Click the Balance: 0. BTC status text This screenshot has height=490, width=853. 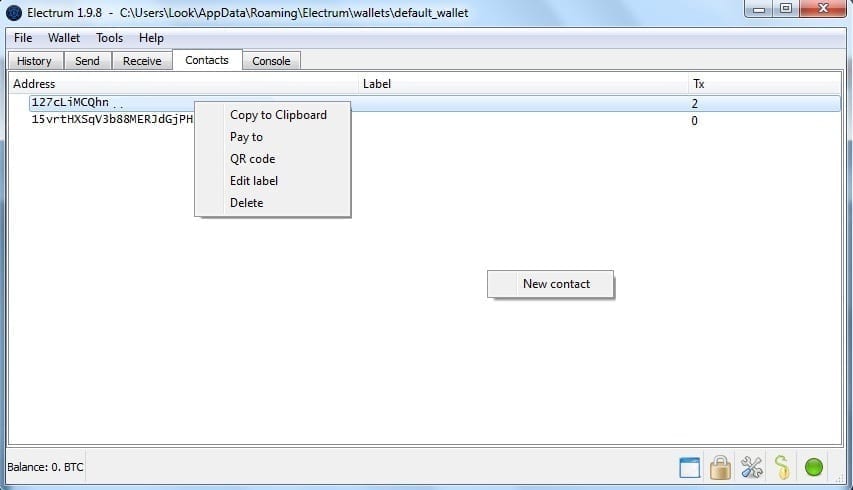tap(45, 467)
